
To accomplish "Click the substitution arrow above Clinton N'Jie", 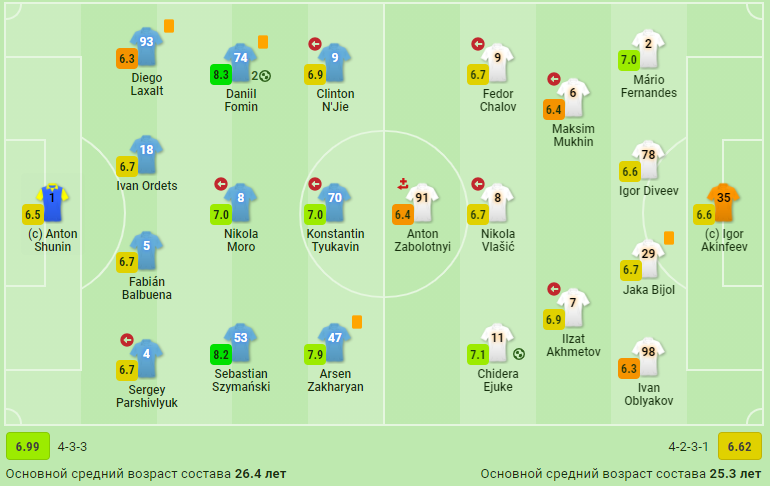I will coord(315,44).
